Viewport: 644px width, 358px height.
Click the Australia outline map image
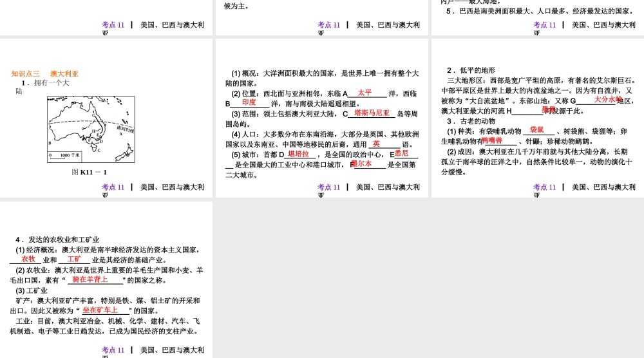[91, 129]
